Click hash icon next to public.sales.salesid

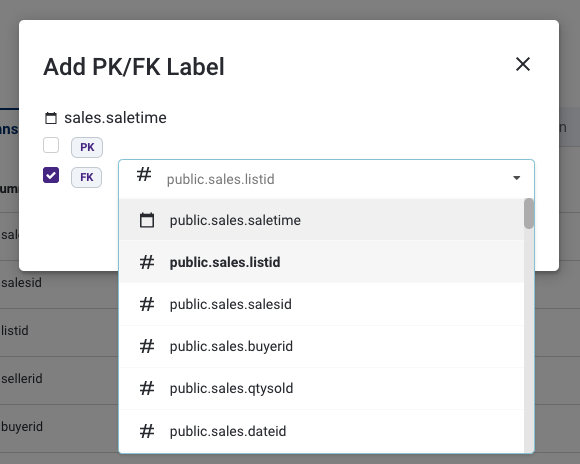(x=147, y=304)
